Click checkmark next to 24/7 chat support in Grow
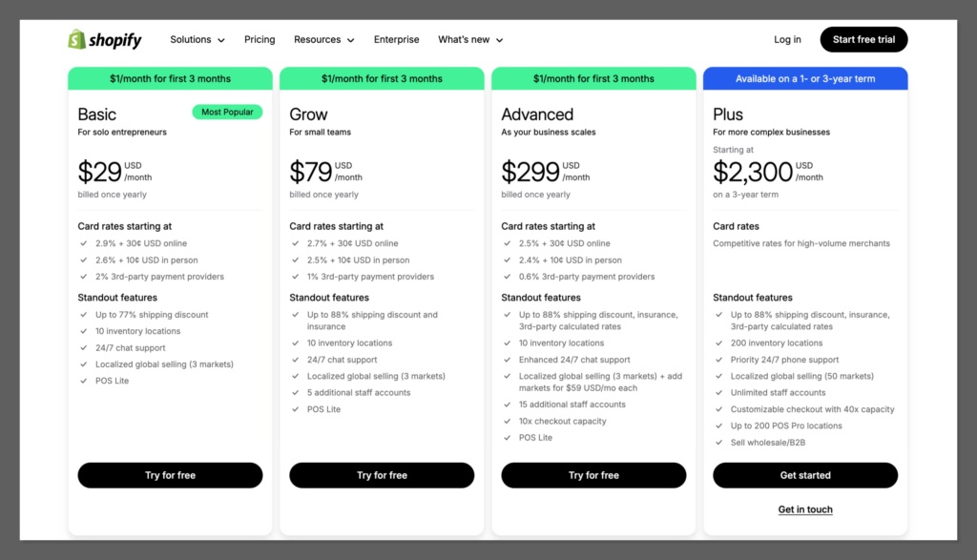The height and width of the screenshot is (560, 977). (x=297, y=360)
